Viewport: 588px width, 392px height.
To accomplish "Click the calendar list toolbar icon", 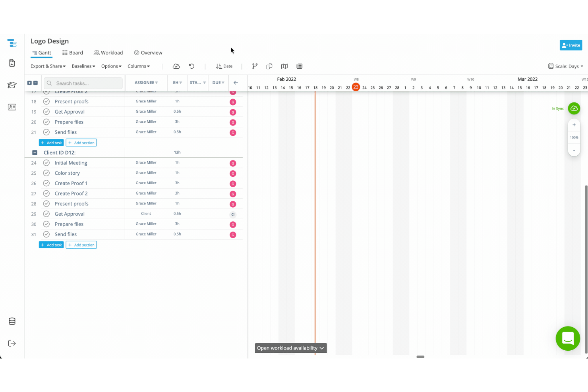I will pos(300,66).
